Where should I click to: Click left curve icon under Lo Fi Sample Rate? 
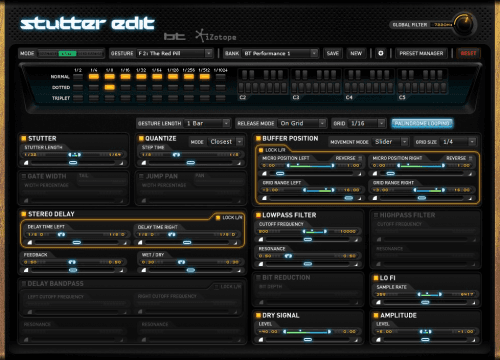(x=378, y=302)
